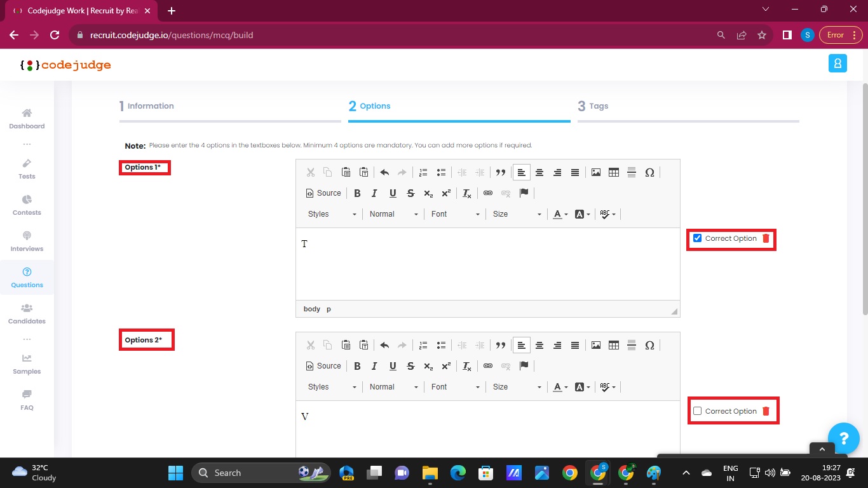Align text right in Options 2 editor
Screen dimensions: 868x488
(x=557, y=345)
